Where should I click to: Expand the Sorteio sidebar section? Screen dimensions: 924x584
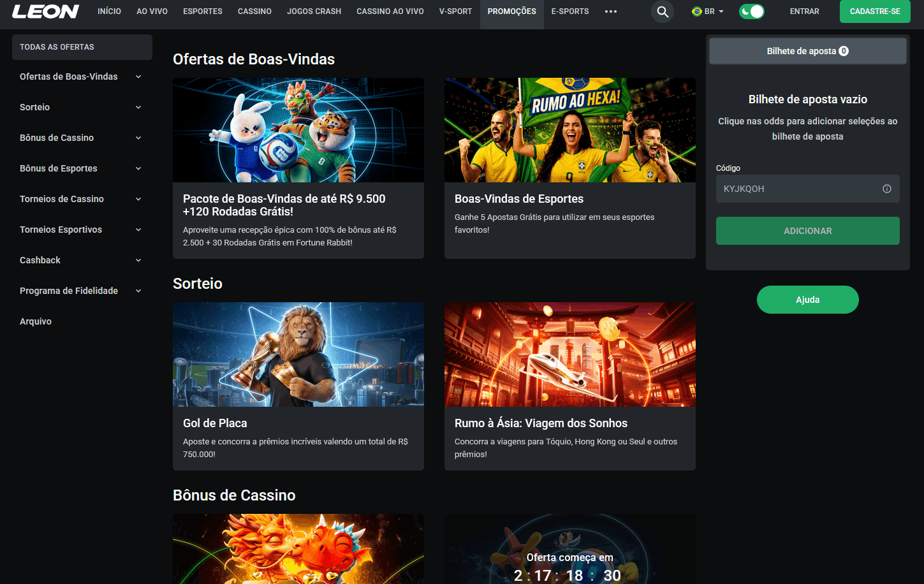click(x=82, y=107)
